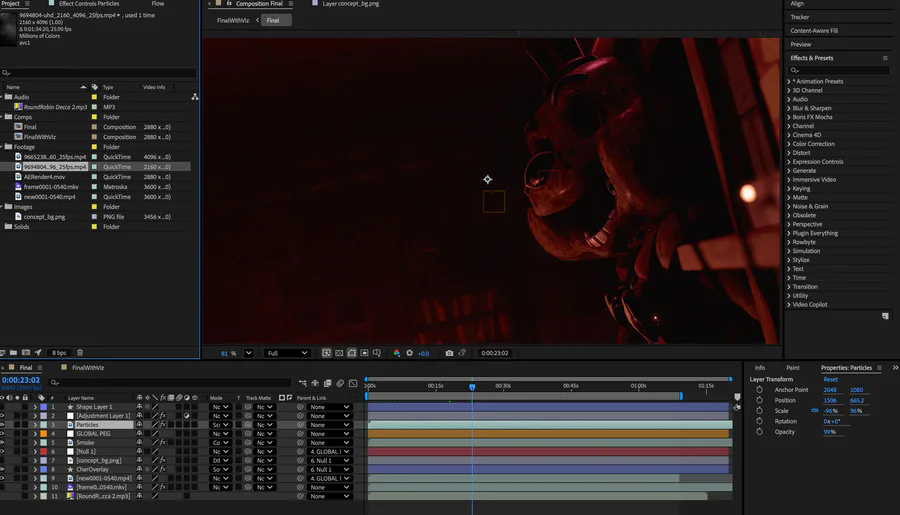
Task: Open the viewer resolution Full dropdown
Action: 287,353
